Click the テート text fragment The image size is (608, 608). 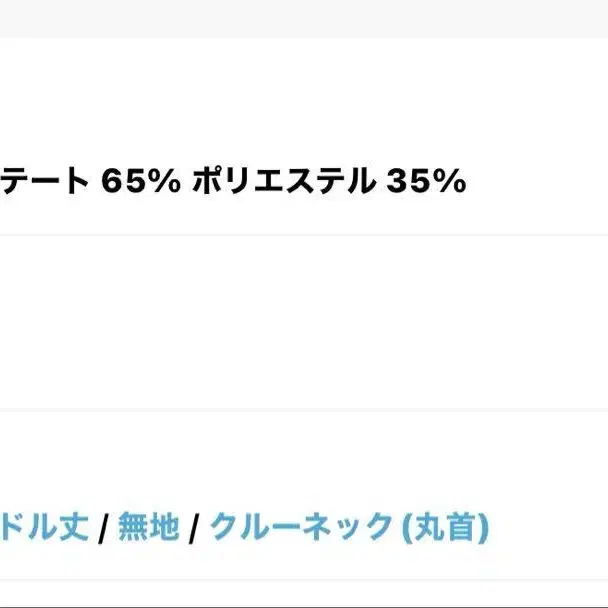[45, 182]
